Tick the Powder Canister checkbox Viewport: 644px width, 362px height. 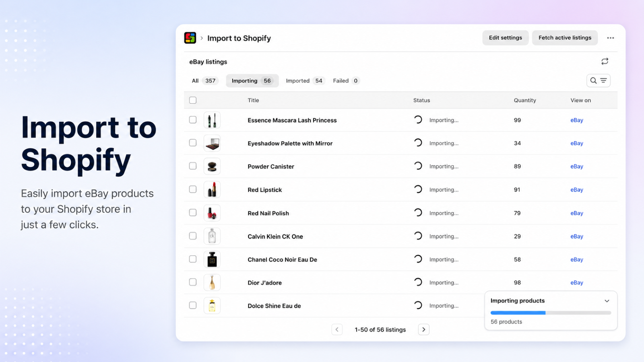pos(193,166)
